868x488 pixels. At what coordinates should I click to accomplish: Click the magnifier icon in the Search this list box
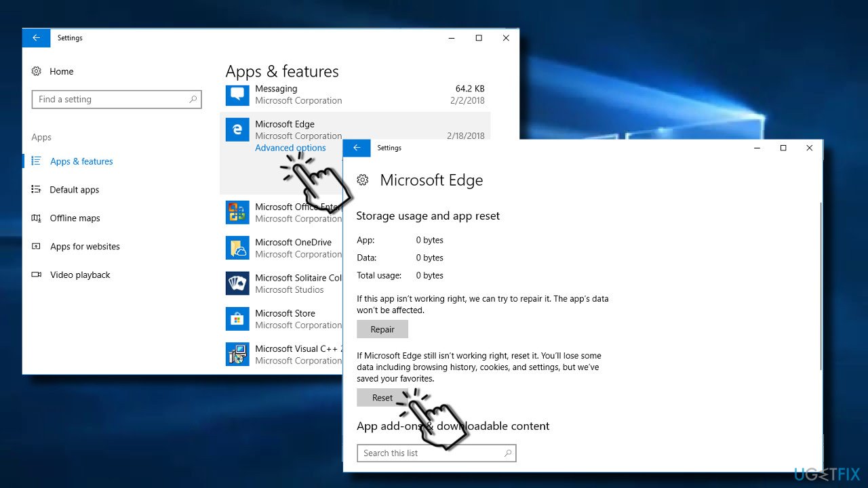click(x=508, y=453)
